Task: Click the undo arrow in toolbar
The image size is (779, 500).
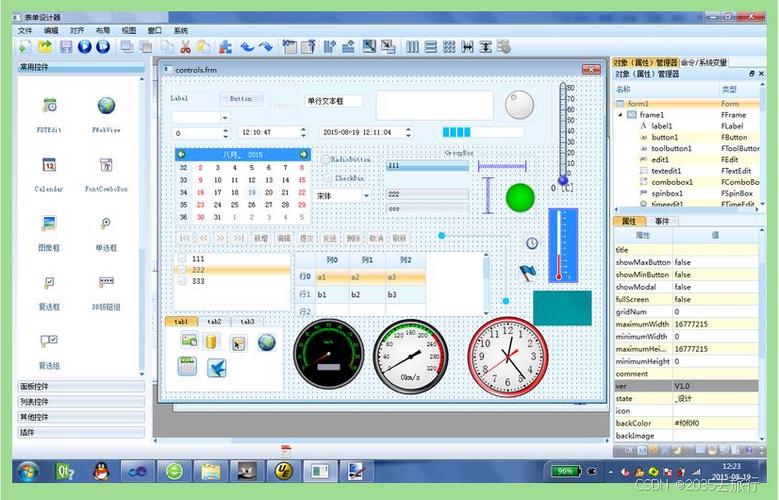Action: pos(246,46)
